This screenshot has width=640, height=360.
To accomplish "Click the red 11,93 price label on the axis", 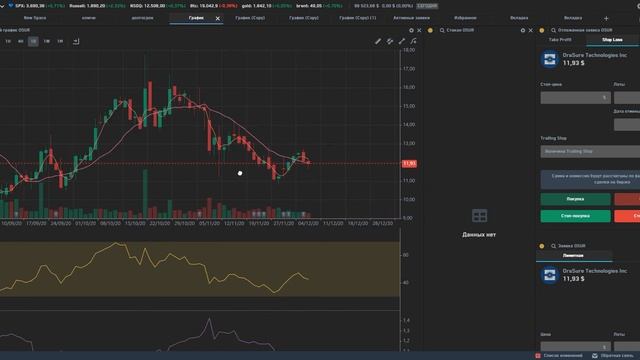I will click(x=409, y=164).
